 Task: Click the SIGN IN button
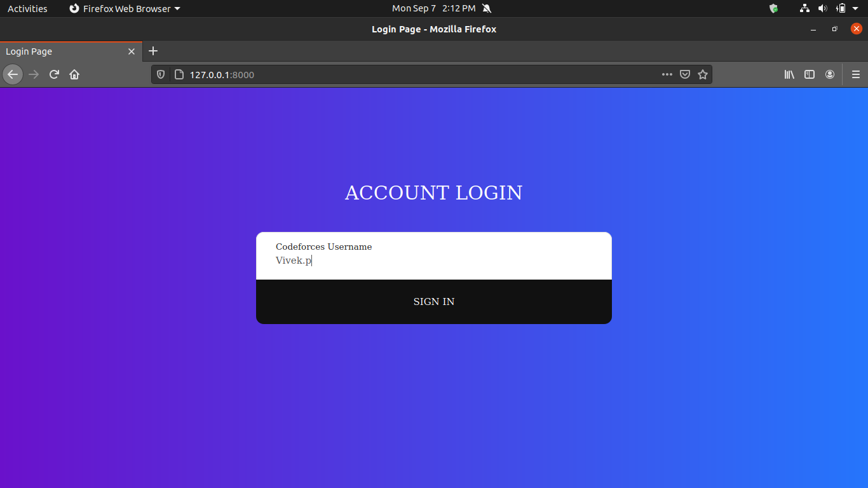click(x=434, y=302)
